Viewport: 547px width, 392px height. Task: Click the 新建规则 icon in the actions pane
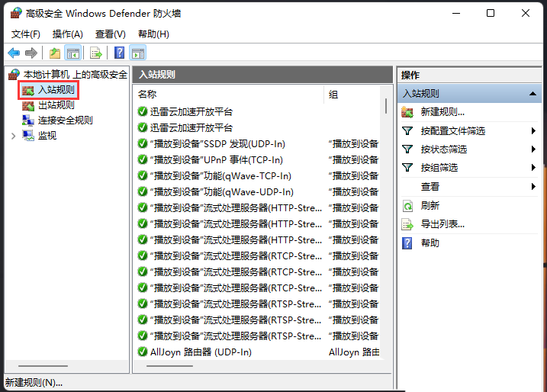[x=407, y=112]
